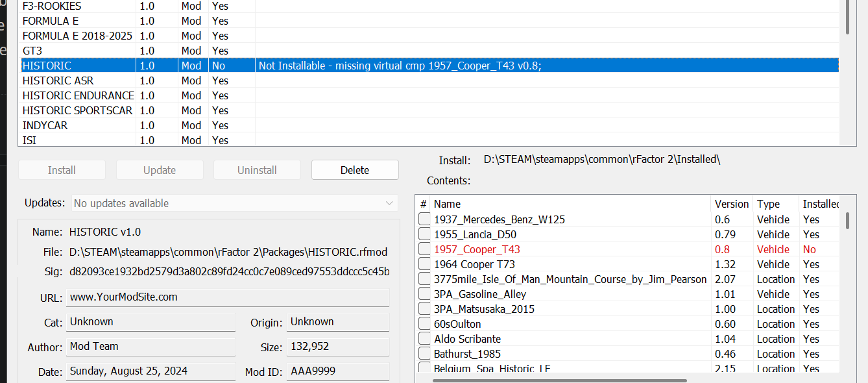Click 60sOulton entry name
This screenshot has width=868, height=383.
[x=457, y=324]
